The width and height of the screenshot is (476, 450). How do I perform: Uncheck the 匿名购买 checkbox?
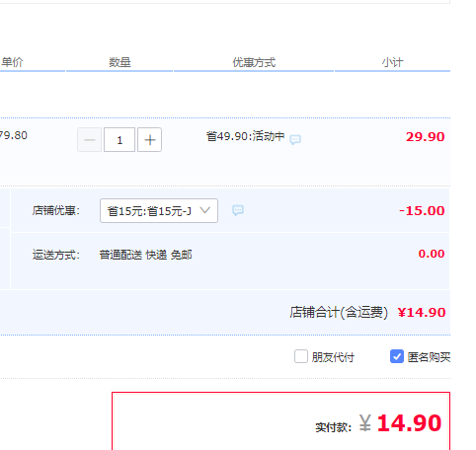[x=397, y=356]
